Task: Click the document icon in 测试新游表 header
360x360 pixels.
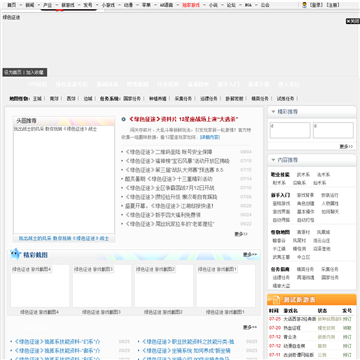Action: pyautogui.click(x=275, y=299)
